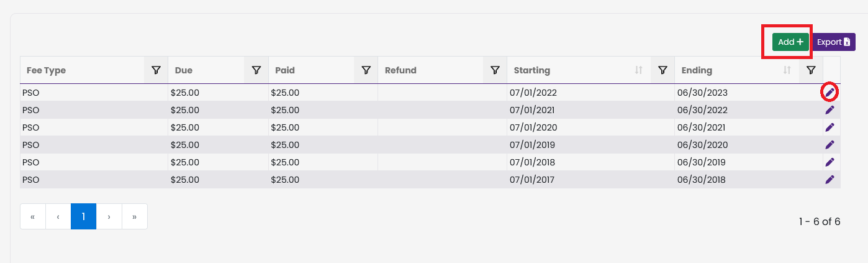Sort by the Starting column arrows
The image size is (868, 263).
(638, 70)
